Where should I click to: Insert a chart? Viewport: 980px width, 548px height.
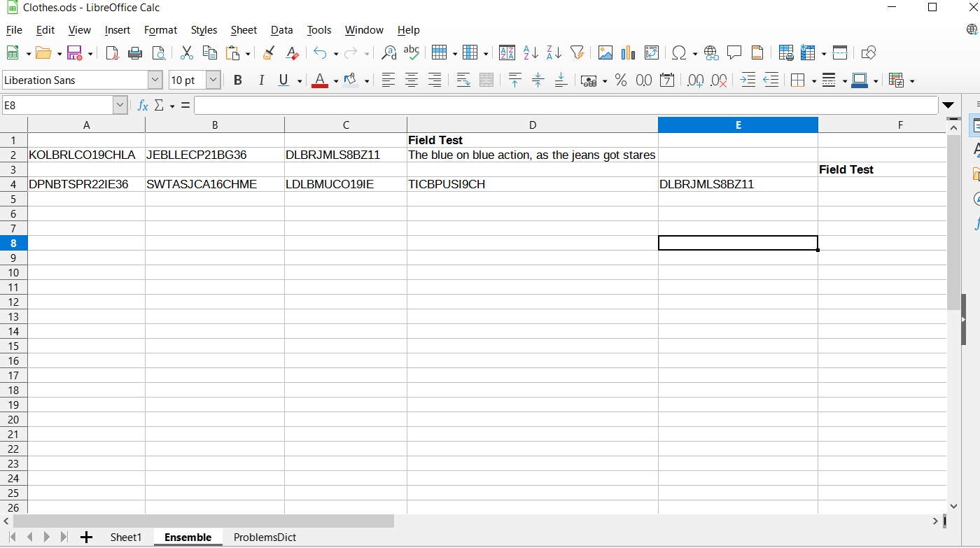click(x=628, y=52)
